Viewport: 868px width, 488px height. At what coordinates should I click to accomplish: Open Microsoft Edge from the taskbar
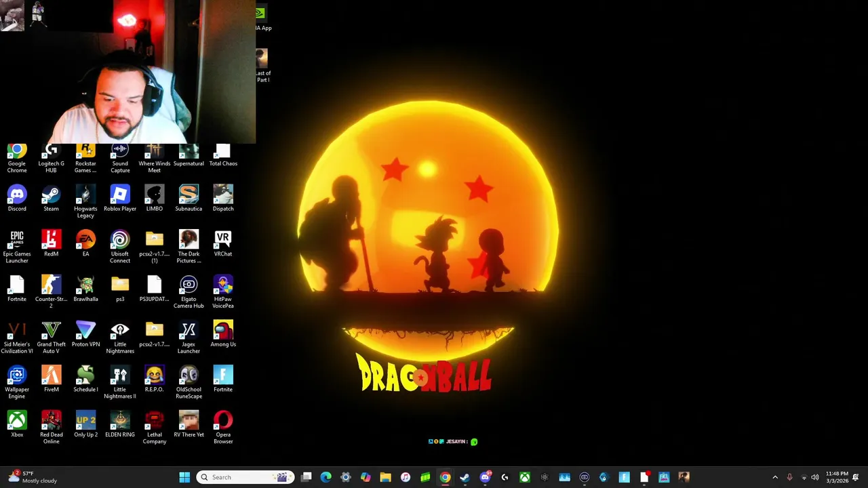pos(326,477)
